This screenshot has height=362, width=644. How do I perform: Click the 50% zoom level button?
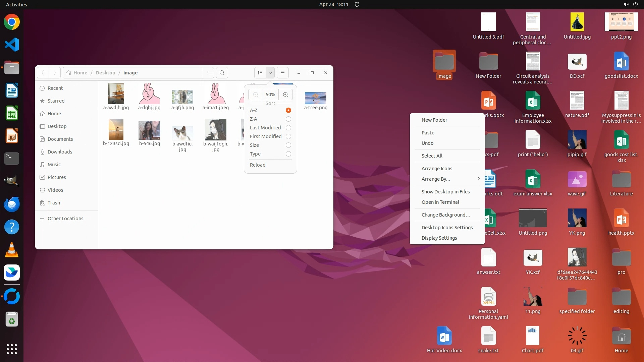point(270,95)
